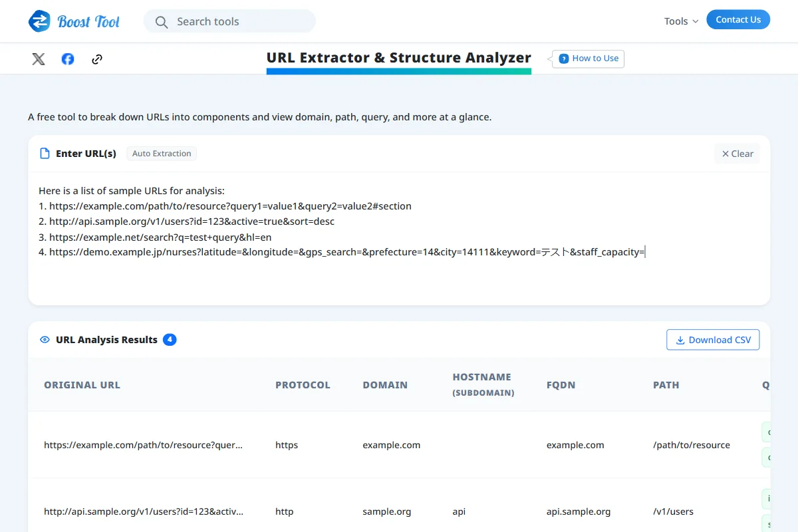Image resolution: width=798 pixels, height=532 pixels.
Task: Click the Auto Extraction badge
Action: (162, 154)
